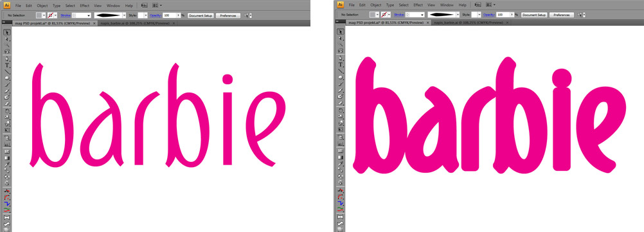Click the Opacity link in right window
Viewport: 644px width, 232px height.
[488, 15]
